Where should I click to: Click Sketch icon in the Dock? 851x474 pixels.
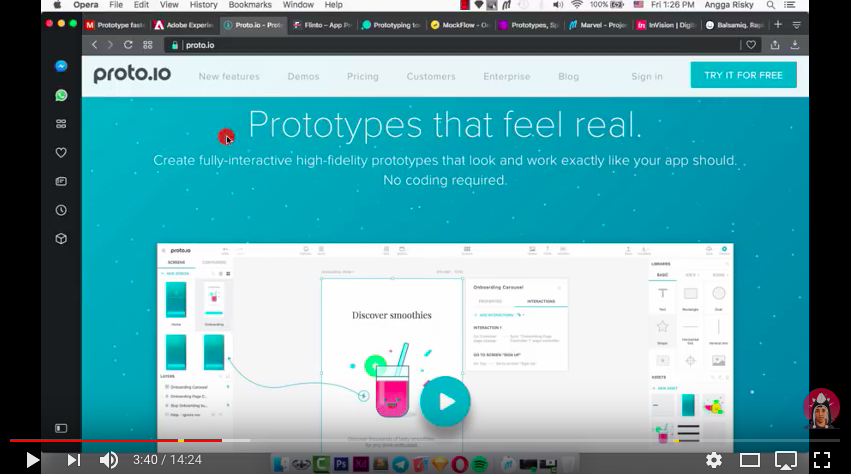[440, 464]
